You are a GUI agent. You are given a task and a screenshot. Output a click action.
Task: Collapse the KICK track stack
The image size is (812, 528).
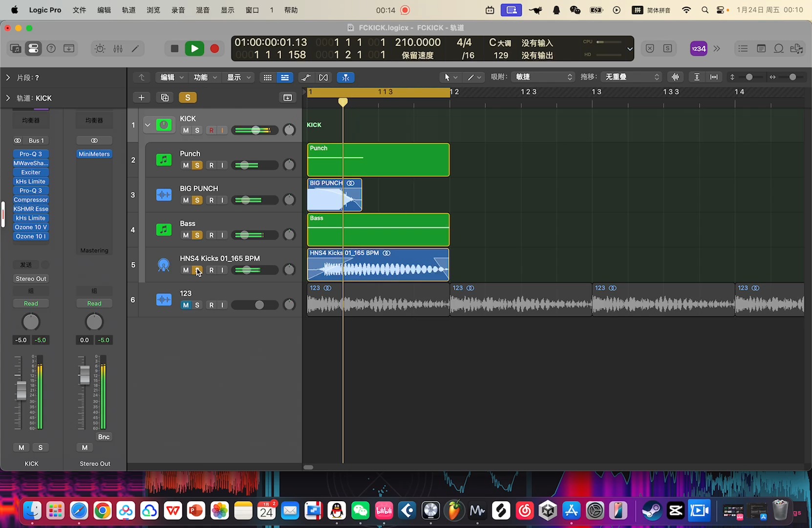(148, 125)
